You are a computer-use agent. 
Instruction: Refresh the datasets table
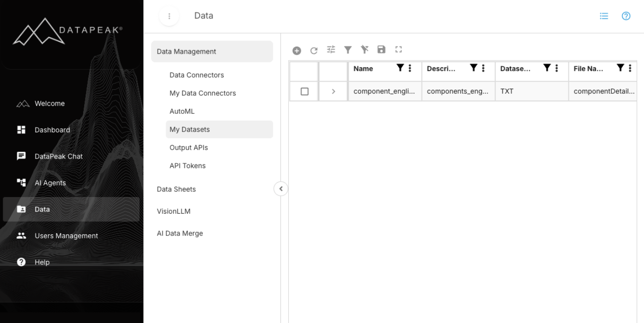[x=314, y=49]
